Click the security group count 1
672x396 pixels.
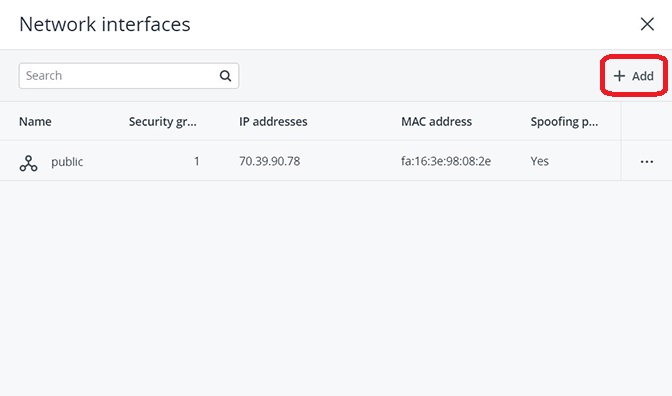click(x=197, y=161)
